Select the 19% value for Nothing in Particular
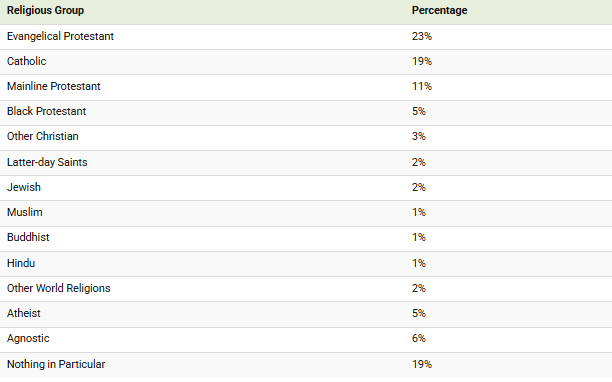 [422, 364]
